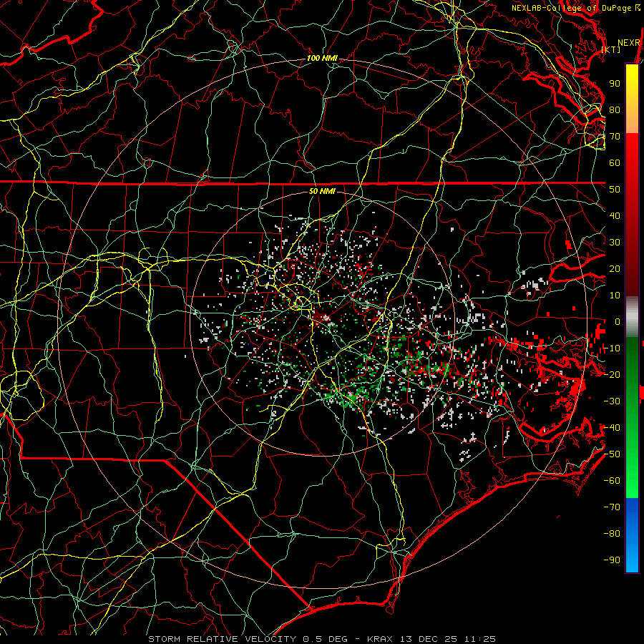Viewport: 644px width, 644px height.
Task: Select the 40 value on velocity scale
Action: tap(615, 215)
